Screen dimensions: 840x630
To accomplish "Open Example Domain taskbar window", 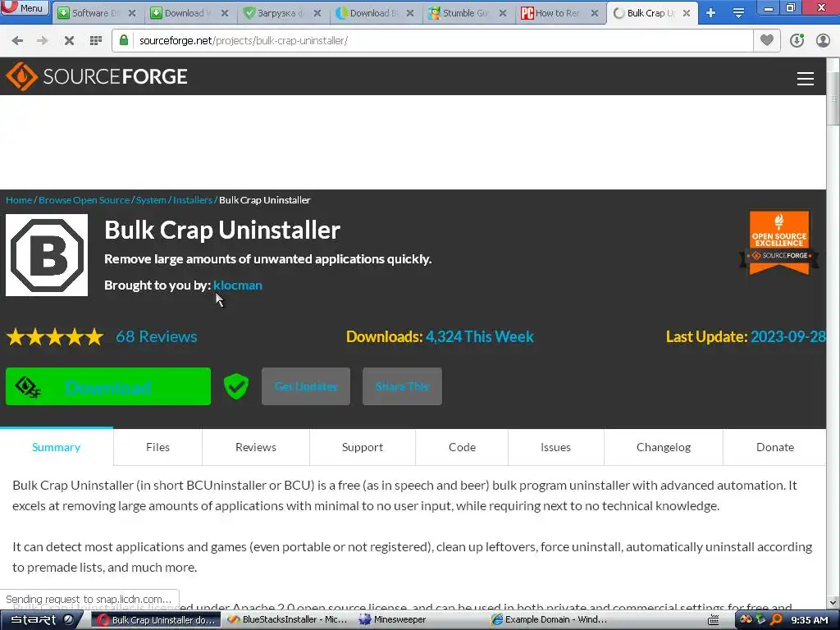I will (549, 620).
